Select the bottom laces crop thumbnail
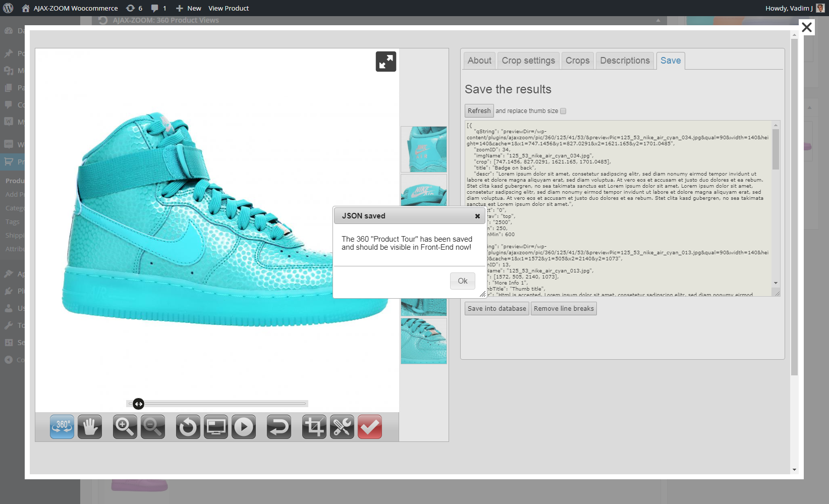The width and height of the screenshot is (829, 504). [x=424, y=341]
